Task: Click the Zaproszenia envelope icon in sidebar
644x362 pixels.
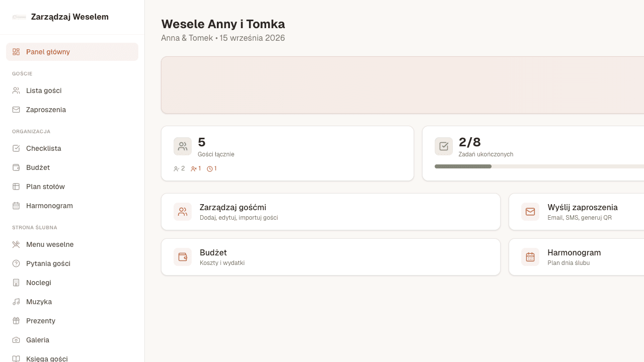Action: pos(16,110)
